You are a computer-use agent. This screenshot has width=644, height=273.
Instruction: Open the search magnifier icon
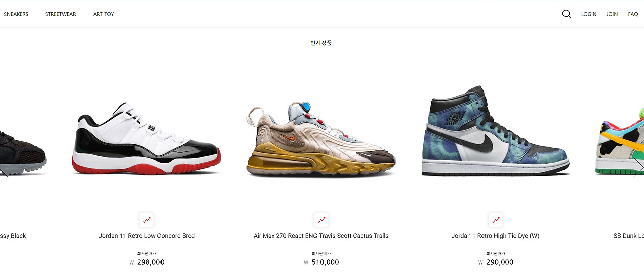click(x=567, y=14)
